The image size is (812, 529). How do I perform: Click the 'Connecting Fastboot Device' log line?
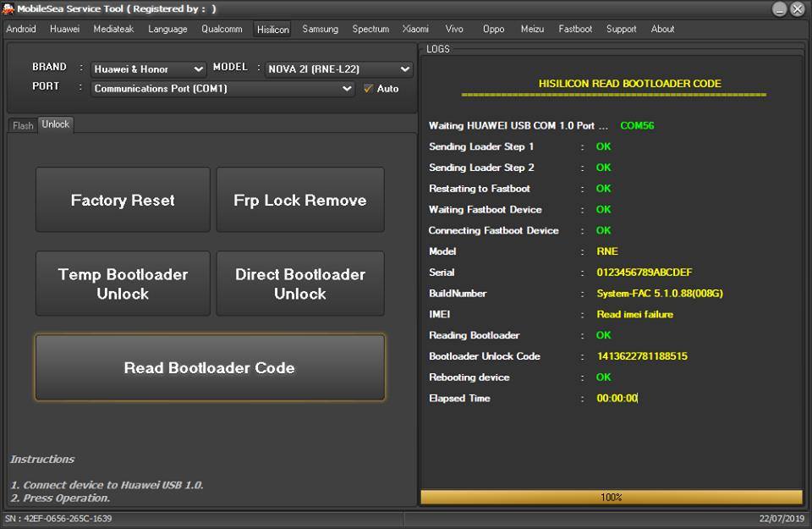click(520, 230)
